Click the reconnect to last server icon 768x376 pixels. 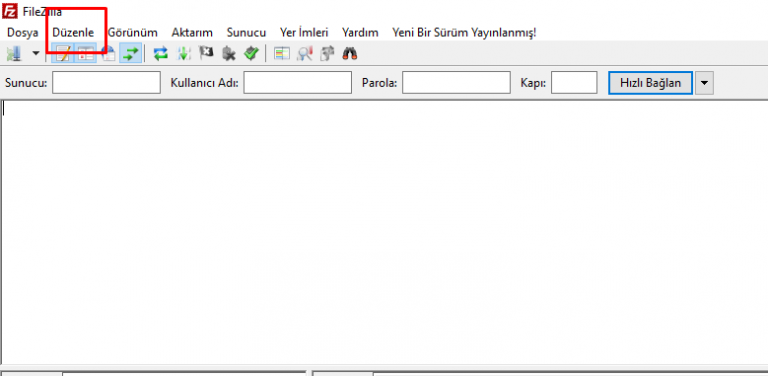tap(251, 54)
